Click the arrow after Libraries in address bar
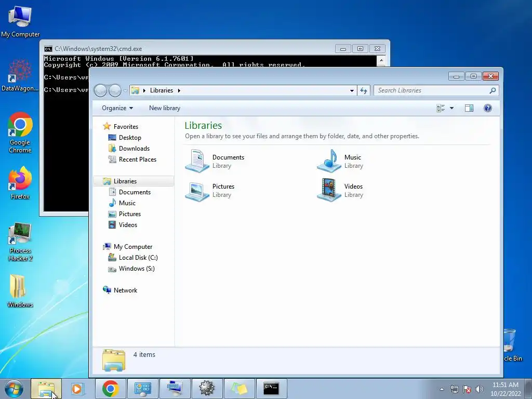The width and height of the screenshot is (532, 399). (179, 90)
